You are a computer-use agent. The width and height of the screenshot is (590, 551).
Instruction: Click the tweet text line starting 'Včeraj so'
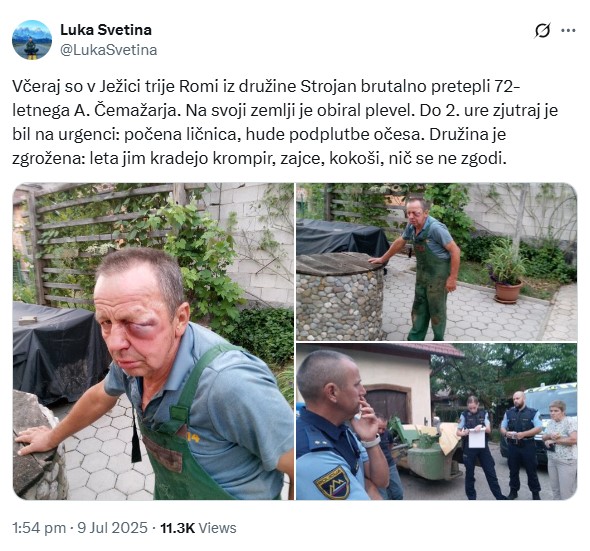(x=266, y=87)
